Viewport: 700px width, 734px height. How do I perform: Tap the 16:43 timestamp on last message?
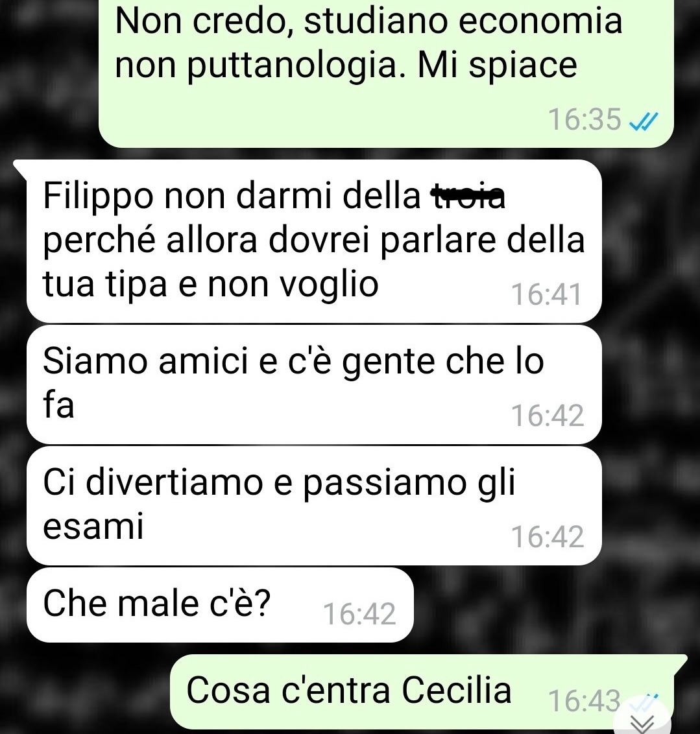(x=585, y=701)
